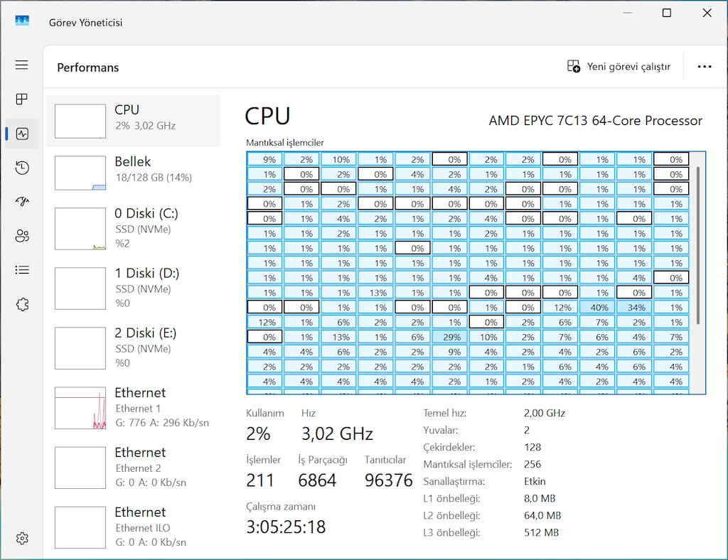Maximize the Görev Yöneticisi window
728x560 pixels.
(666, 13)
